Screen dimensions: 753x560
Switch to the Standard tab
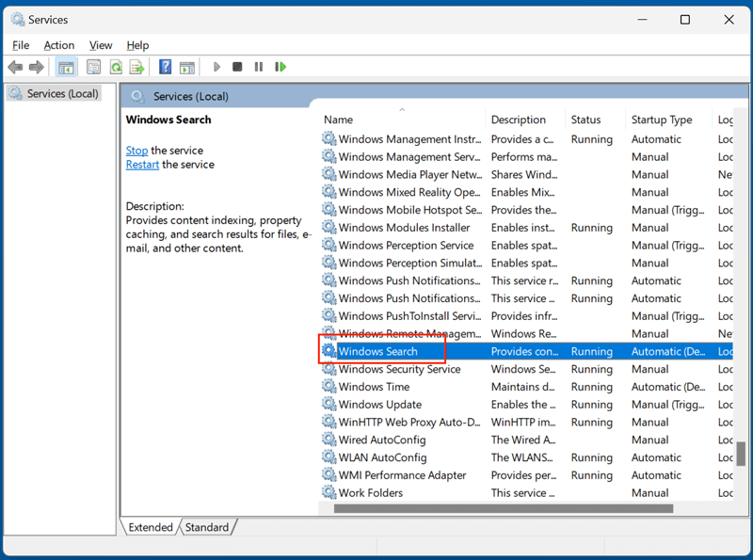click(207, 527)
